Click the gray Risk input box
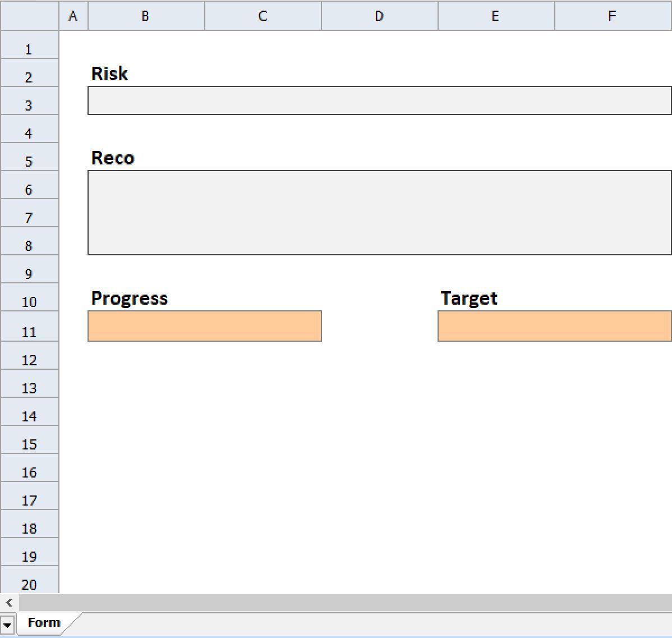This screenshot has width=672, height=638. pyautogui.click(x=379, y=100)
